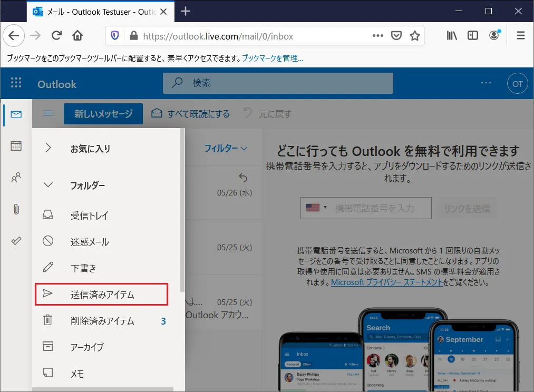The height and width of the screenshot is (392, 534).
Task: Bookmark this page with star icon
Action: 414,35
